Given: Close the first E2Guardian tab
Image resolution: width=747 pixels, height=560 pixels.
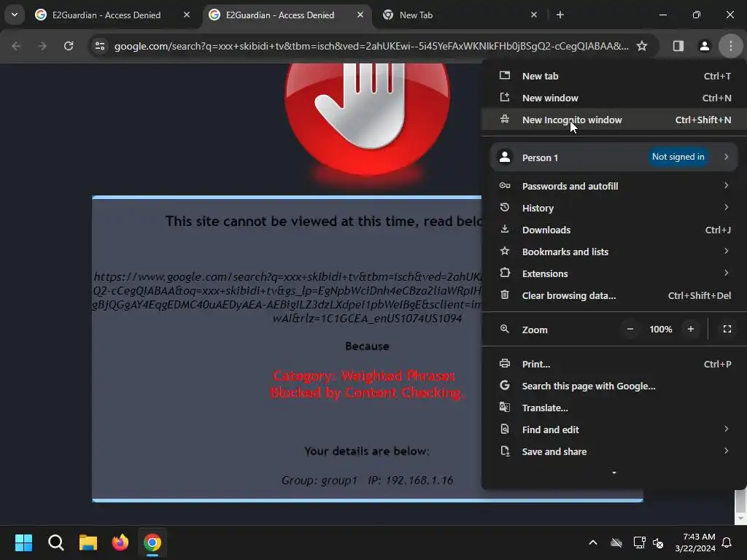Looking at the screenshot, I should (x=187, y=15).
